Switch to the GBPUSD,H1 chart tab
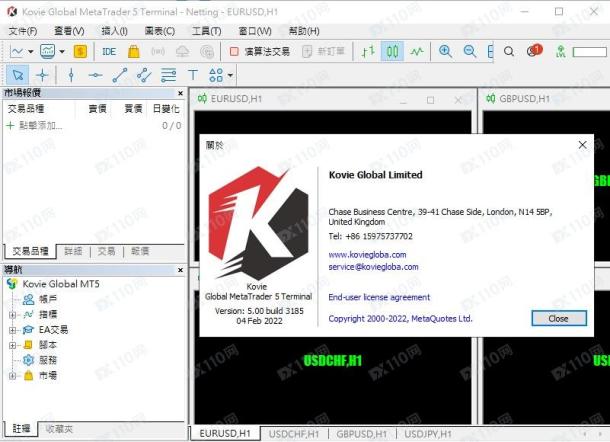 pyautogui.click(x=362, y=434)
